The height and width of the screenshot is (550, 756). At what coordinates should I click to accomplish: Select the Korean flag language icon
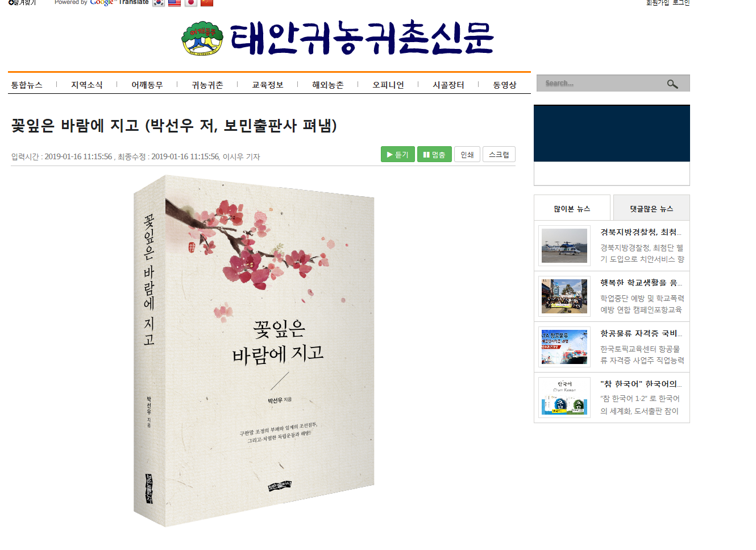[x=159, y=2]
